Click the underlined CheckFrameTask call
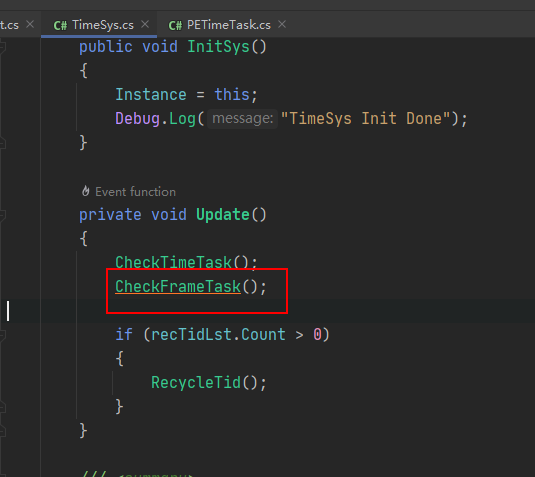The image size is (535, 477). [178, 287]
